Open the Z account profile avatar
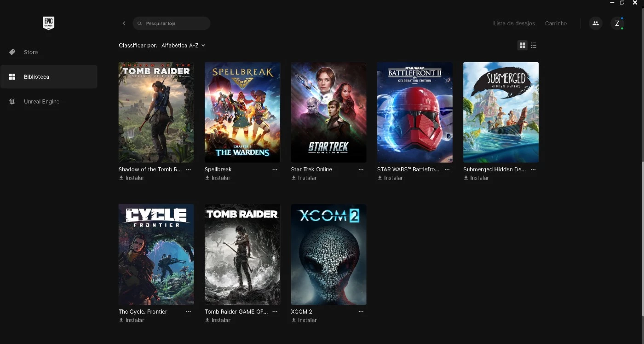The image size is (644, 344). pyautogui.click(x=617, y=23)
